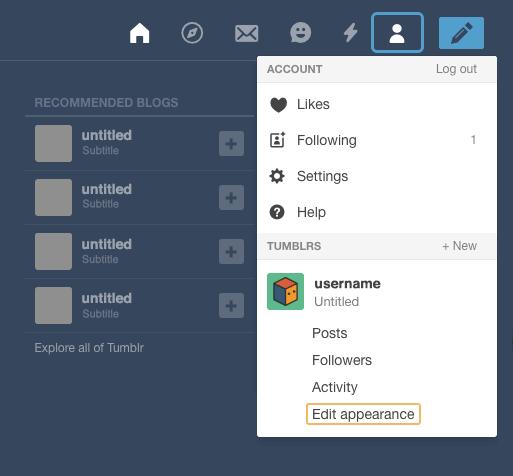This screenshot has width=513, height=476.
Task: Go to the Home dashboard icon
Action: coord(139,33)
